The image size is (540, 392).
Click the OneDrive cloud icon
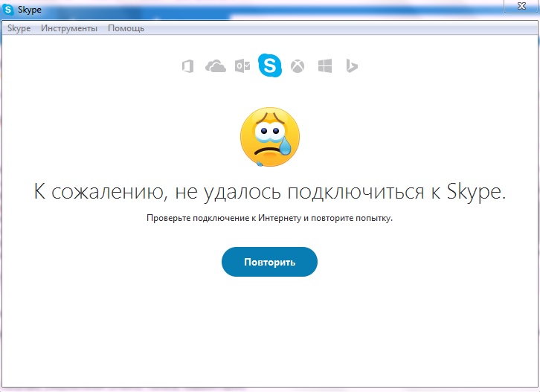[216, 65]
